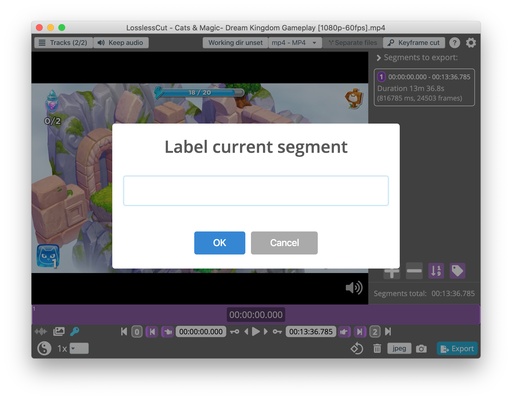Jump to the segment cut end
The image size is (512, 400).
click(x=360, y=332)
